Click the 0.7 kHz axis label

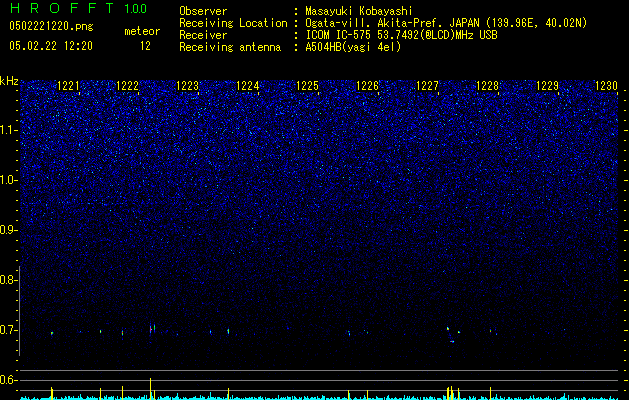point(8,330)
